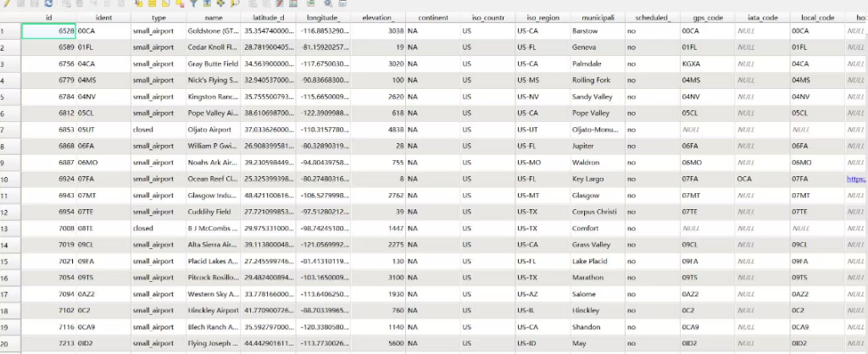Click the id cell containing 6528

tap(48, 31)
